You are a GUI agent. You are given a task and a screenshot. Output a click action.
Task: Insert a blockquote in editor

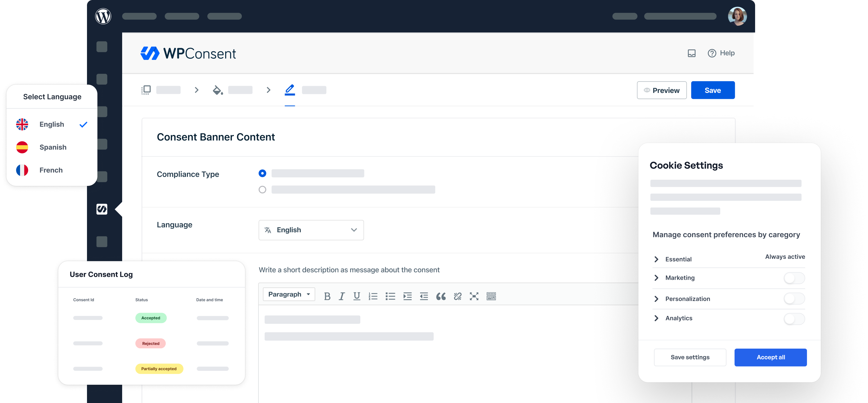(441, 296)
